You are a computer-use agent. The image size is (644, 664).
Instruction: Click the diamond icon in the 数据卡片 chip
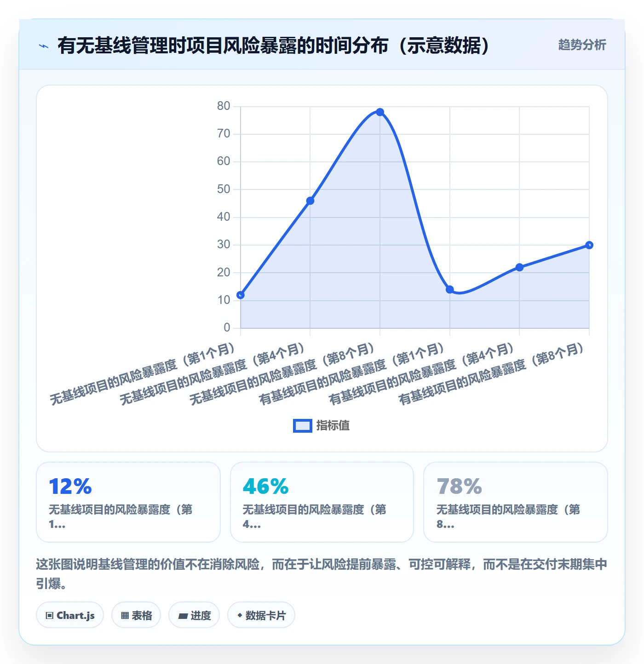(x=240, y=615)
